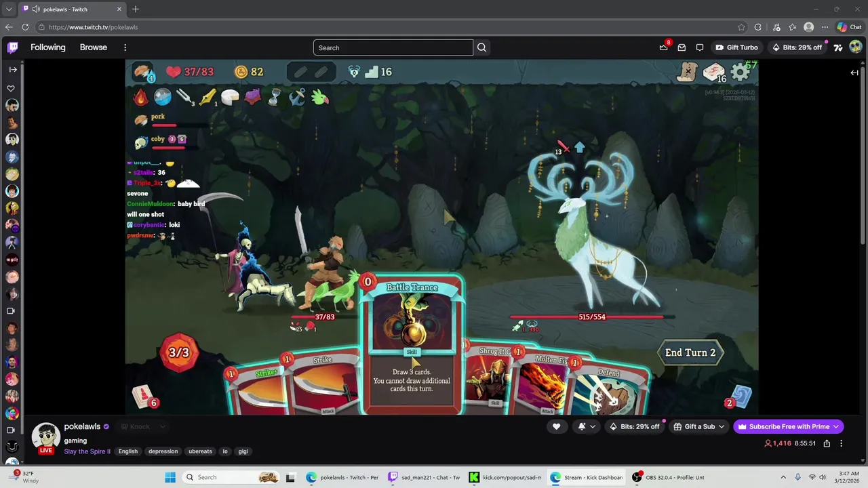The height and width of the screenshot is (488, 868).
Task: Click the heart icon in the sidebar
Action: pyautogui.click(x=11, y=89)
